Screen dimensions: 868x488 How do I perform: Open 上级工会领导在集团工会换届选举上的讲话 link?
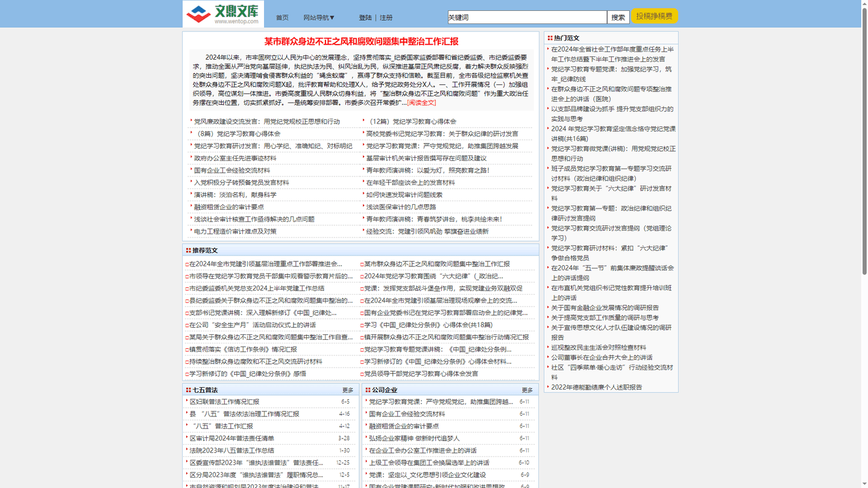429,463
